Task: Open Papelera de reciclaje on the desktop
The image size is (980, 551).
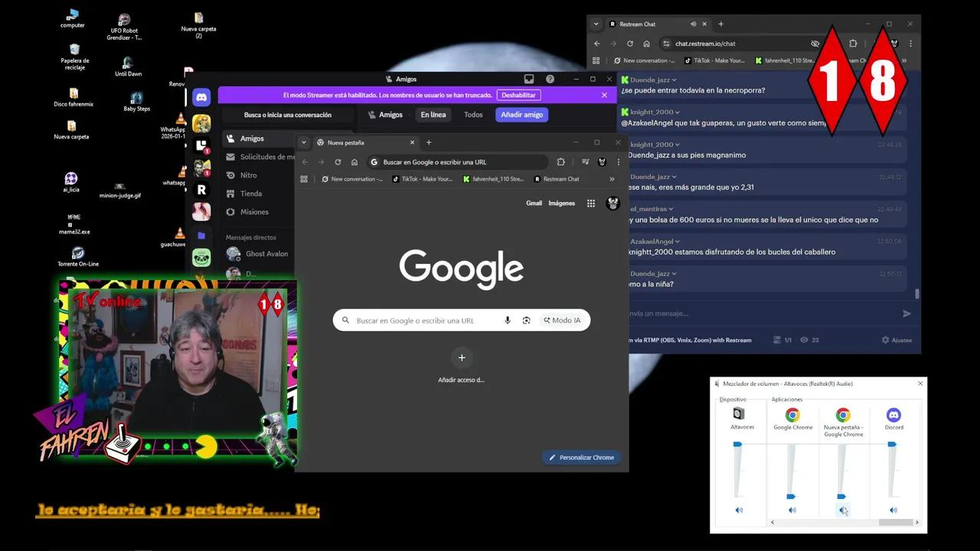Action: coord(74,57)
